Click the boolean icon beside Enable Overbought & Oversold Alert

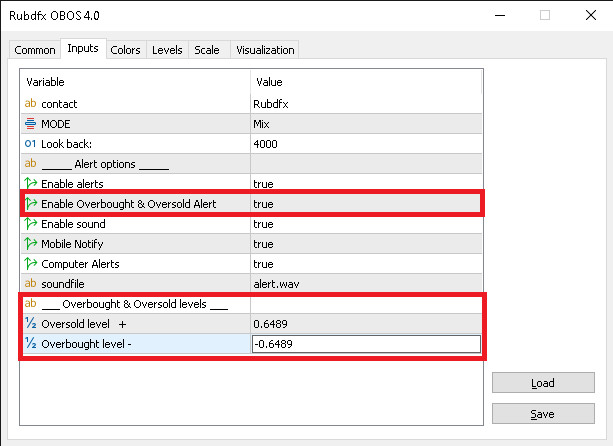[x=30, y=203]
